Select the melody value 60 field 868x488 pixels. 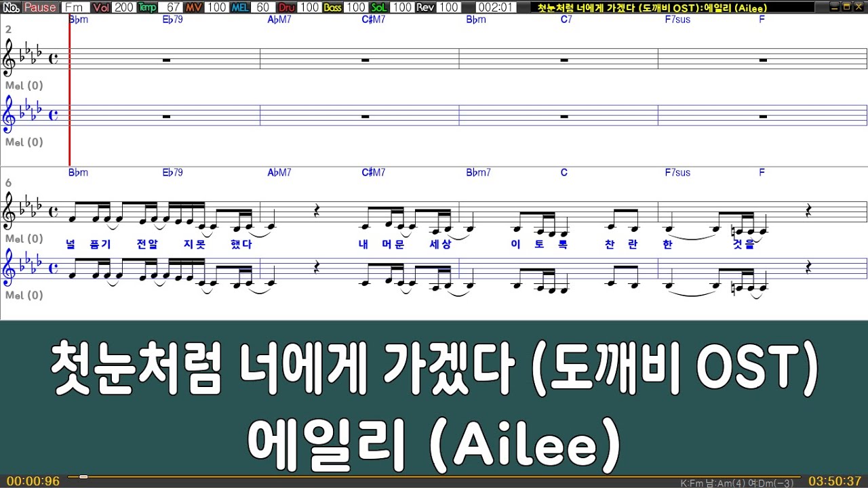pyautogui.click(x=264, y=7)
